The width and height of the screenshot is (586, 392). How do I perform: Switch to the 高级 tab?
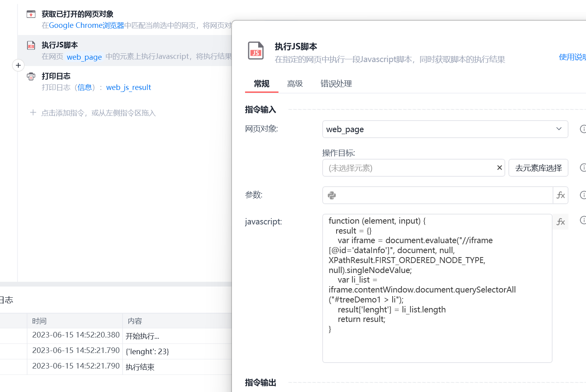tap(295, 84)
